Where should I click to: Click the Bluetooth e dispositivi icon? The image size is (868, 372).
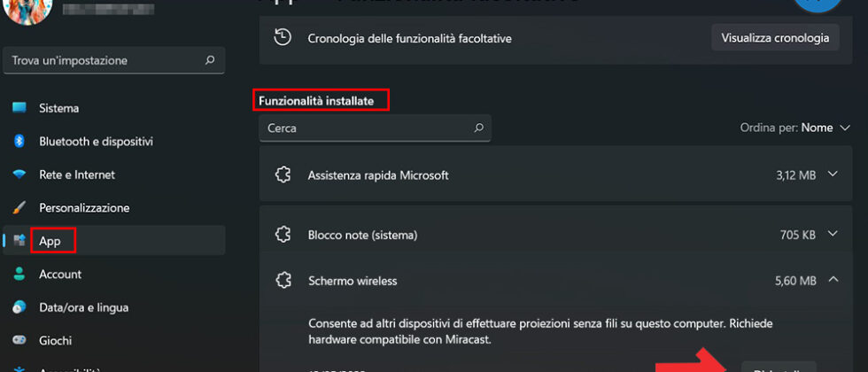pyautogui.click(x=19, y=142)
